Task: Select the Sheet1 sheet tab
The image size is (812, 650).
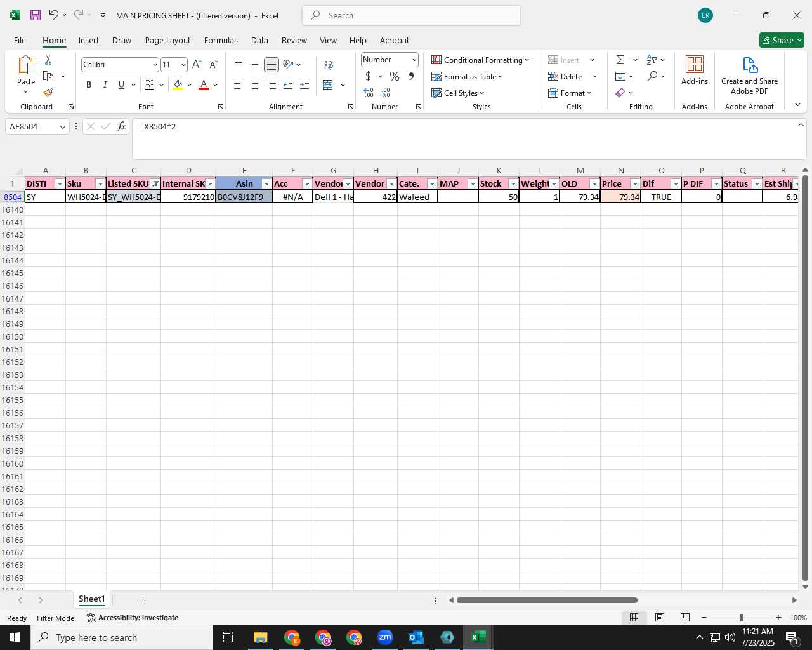Action: pos(91,599)
